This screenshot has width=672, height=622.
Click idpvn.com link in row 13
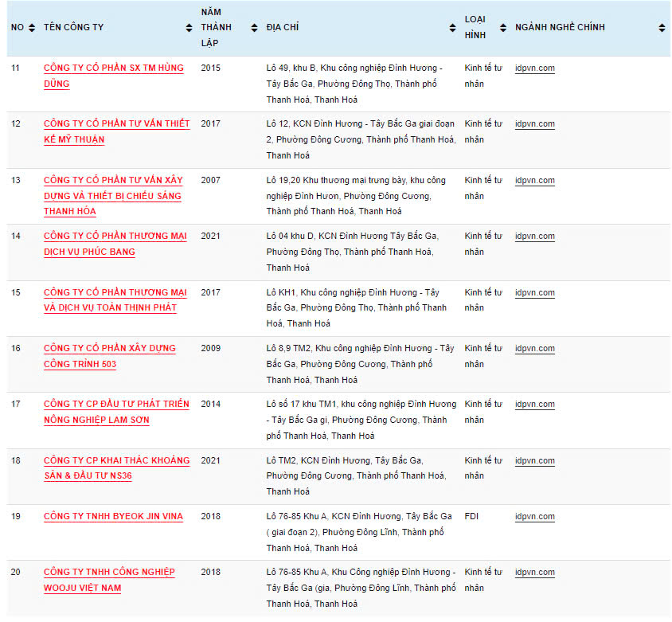click(x=534, y=181)
